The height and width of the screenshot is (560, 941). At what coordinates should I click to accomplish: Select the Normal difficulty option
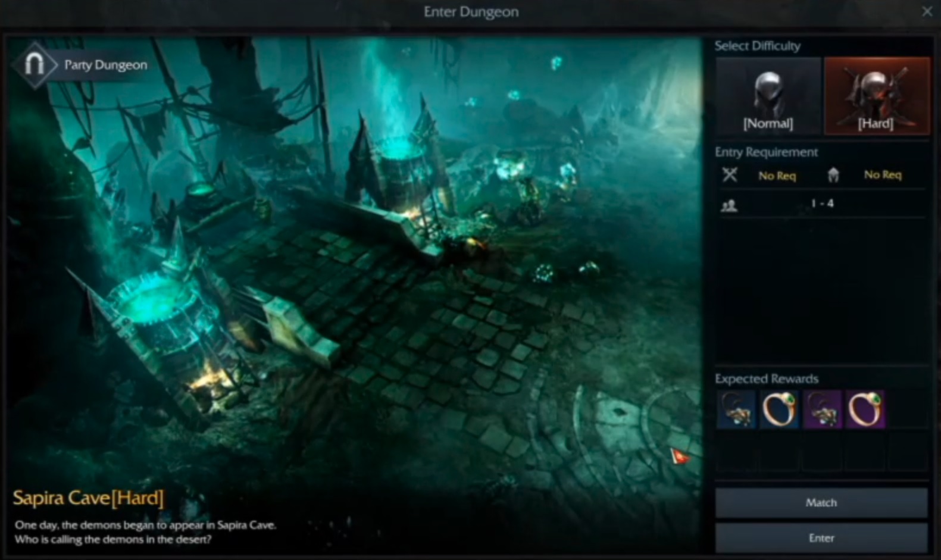pos(768,96)
